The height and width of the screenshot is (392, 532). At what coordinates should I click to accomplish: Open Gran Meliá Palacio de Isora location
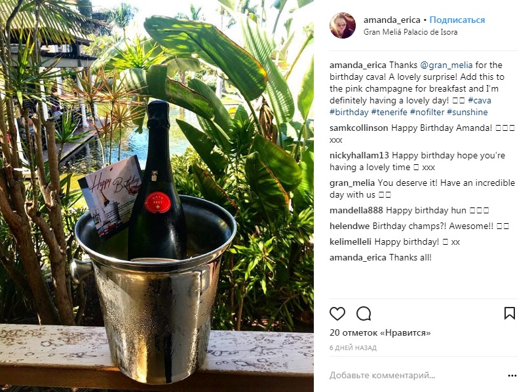click(x=411, y=32)
